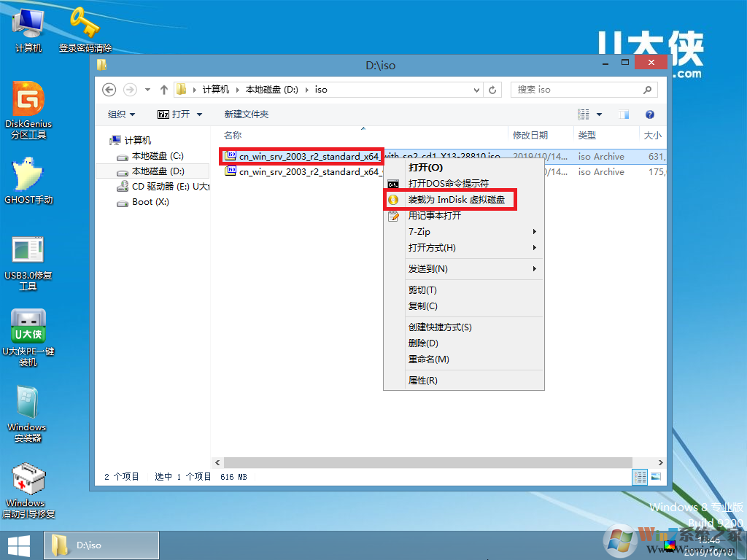Toggle the preview pane icon in the toolbar
The image size is (747, 560).
(x=624, y=114)
